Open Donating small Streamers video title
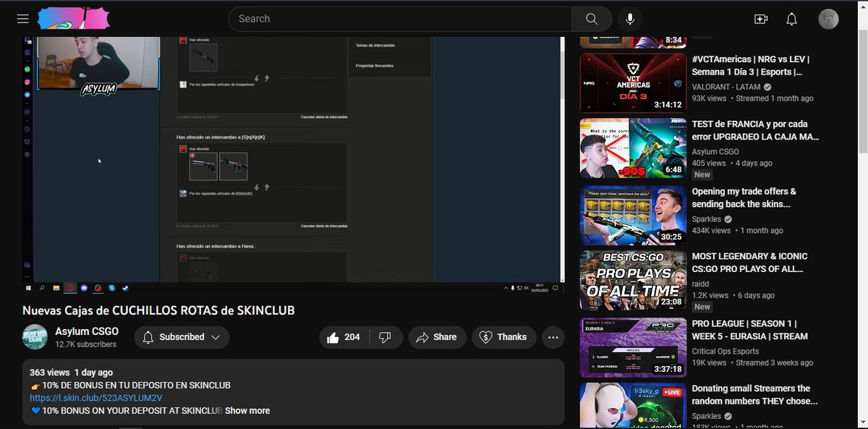This screenshot has width=868, height=429. pos(754,394)
